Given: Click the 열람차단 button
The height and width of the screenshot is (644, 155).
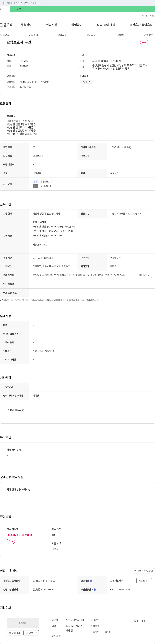Looking at the screenshot, I should tap(31, 633).
